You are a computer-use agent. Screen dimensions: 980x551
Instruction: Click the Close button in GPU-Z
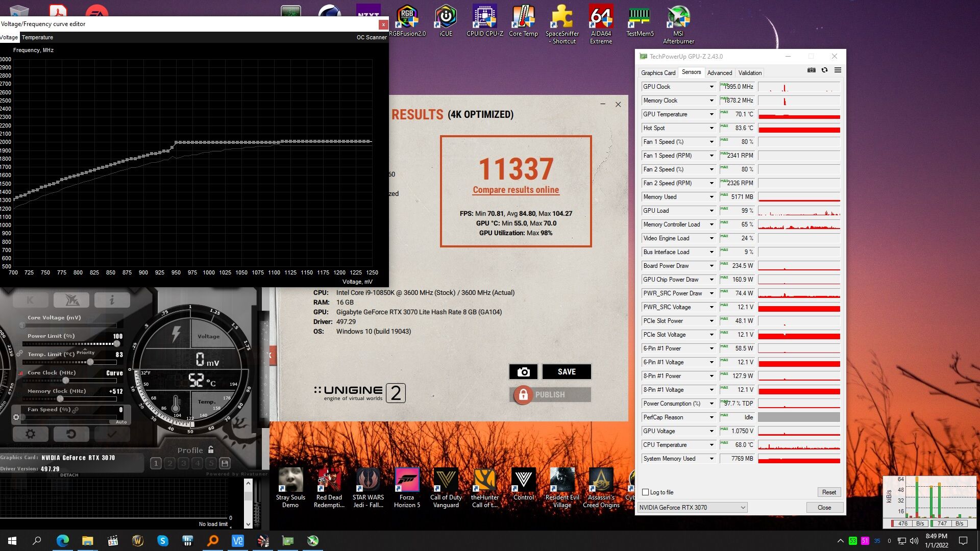[824, 508]
